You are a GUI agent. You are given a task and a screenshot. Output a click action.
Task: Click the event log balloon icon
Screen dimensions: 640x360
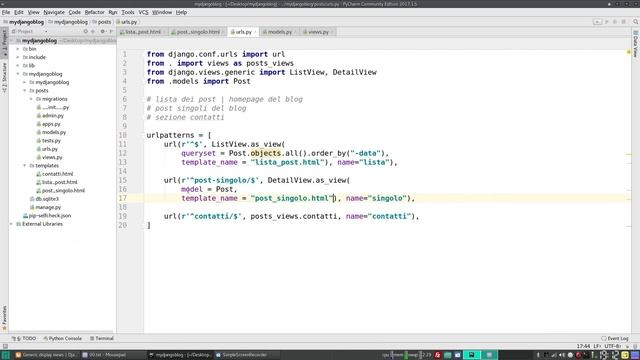[x=604, y=338]
